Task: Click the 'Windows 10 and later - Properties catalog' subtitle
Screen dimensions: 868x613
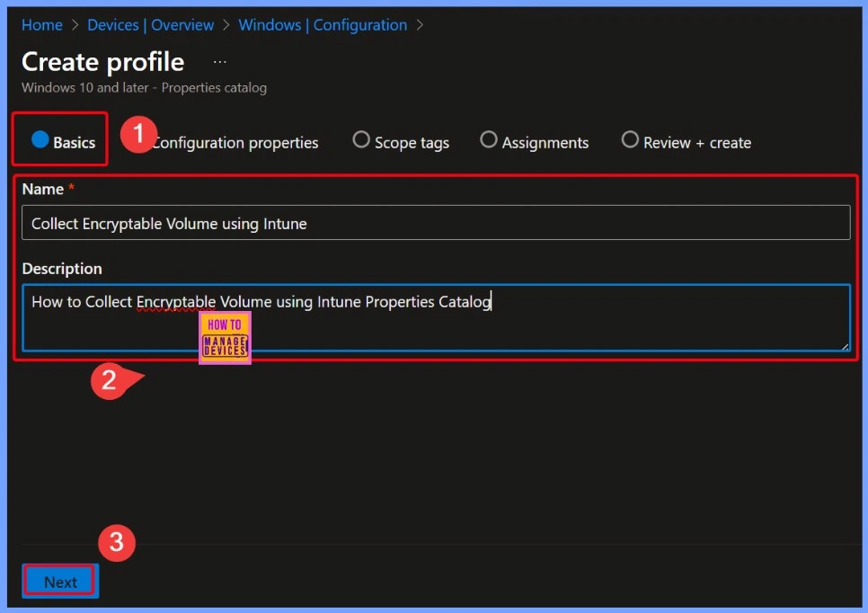Action: point(144,87)
